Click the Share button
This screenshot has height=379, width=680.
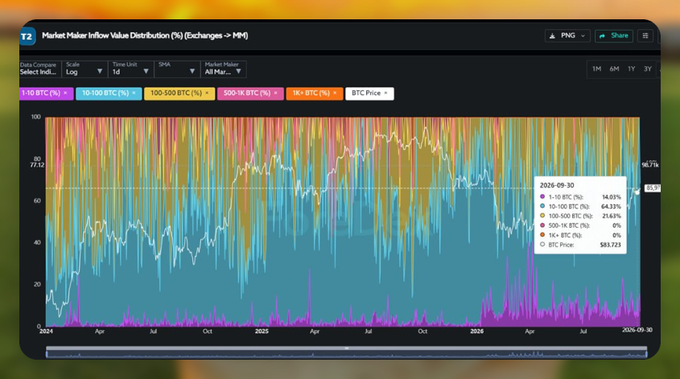[x=614, y=36]
